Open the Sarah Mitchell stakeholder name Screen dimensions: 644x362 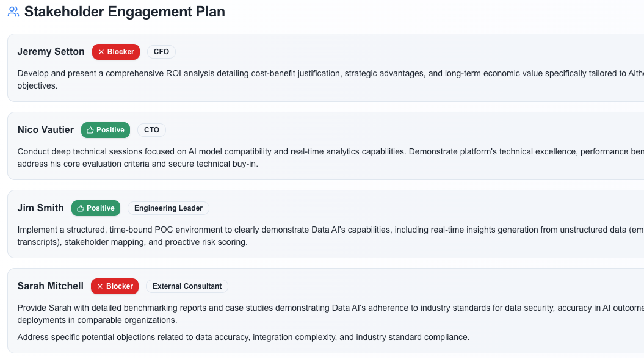51,286
